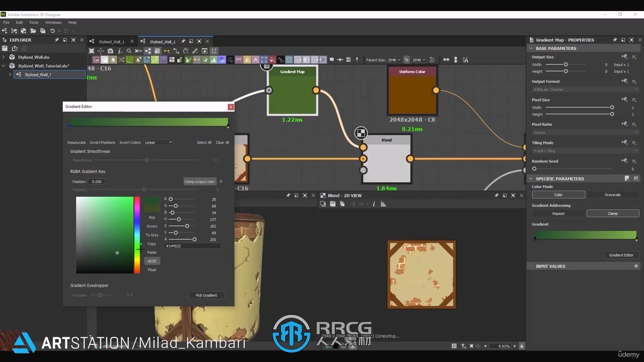Click the wrench tools icon in graph toolbar
This screenshot has height=362, width=644.
(x=195, y=51)
